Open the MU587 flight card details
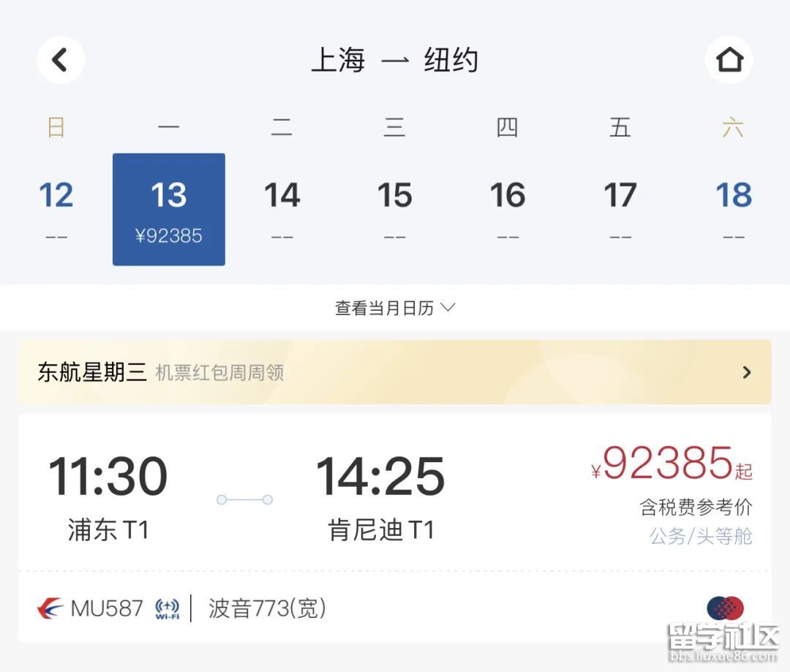 395,528
